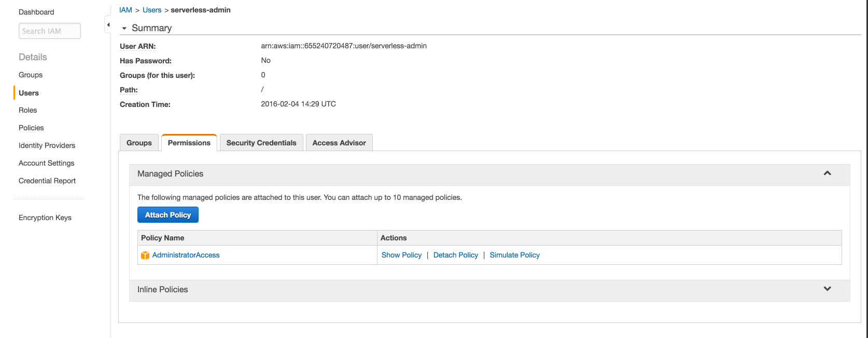
Task: Collapse the Managed Policies section chevron
Action: coord(827,173)
